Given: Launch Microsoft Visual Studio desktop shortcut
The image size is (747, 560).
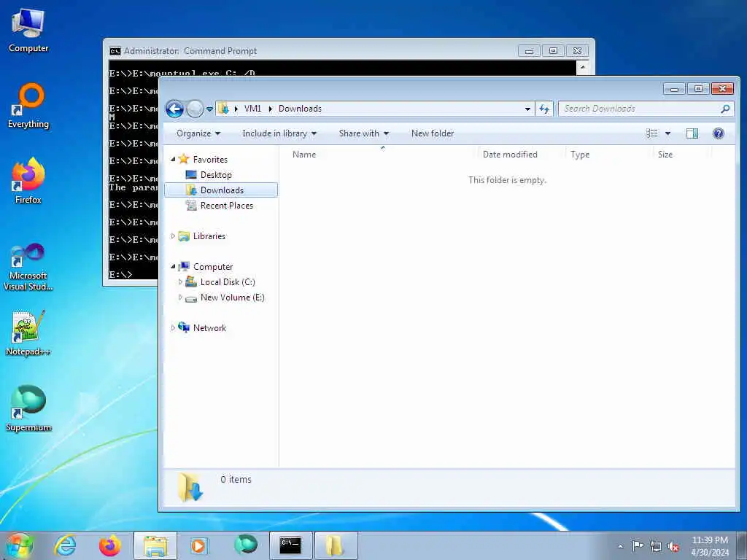Looking at the screenshot, I should (28, 267).
